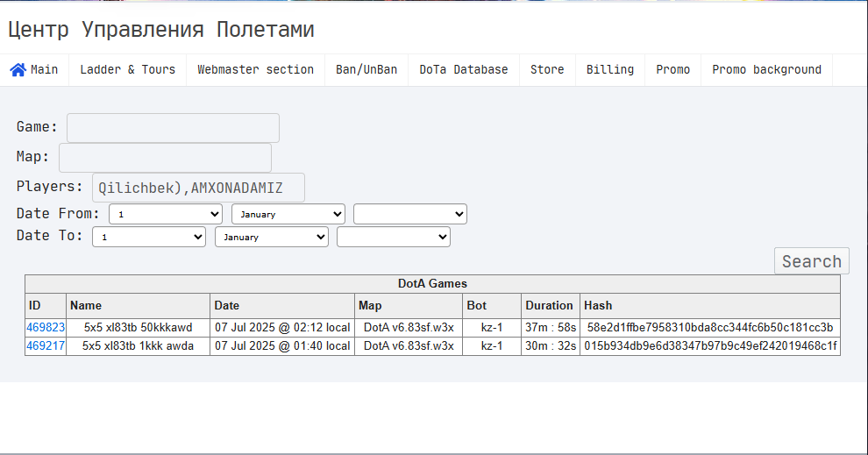Click the home icon next to Main
868x455 pixels.
coord(18,70)
